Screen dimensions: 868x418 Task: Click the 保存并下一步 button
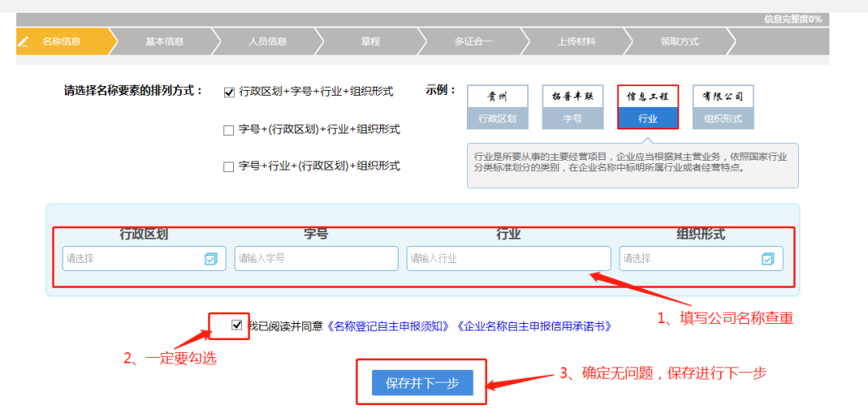click(x=423, y=383)
